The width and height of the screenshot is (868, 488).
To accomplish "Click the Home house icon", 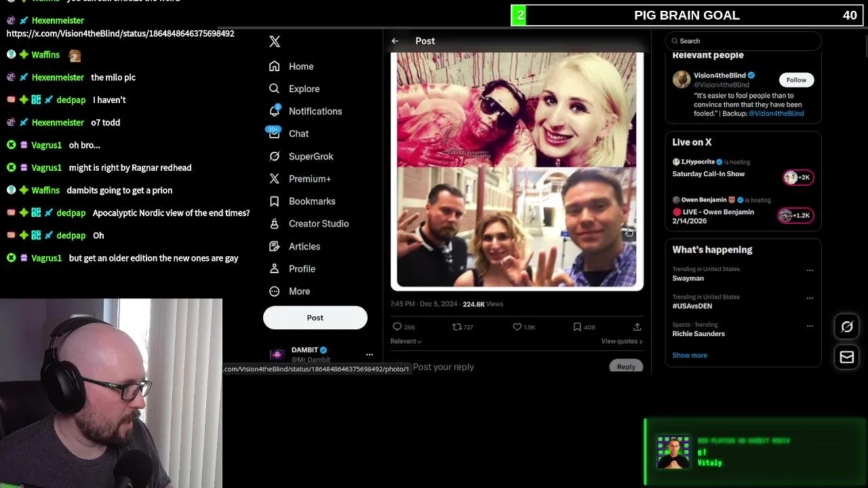I will pyautogui.click(x=274, y=66).
